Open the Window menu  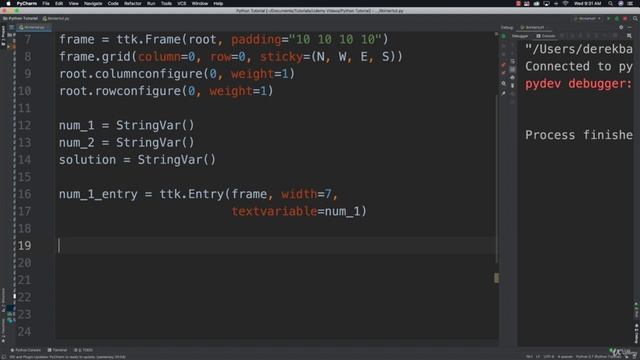click(200, 3)
